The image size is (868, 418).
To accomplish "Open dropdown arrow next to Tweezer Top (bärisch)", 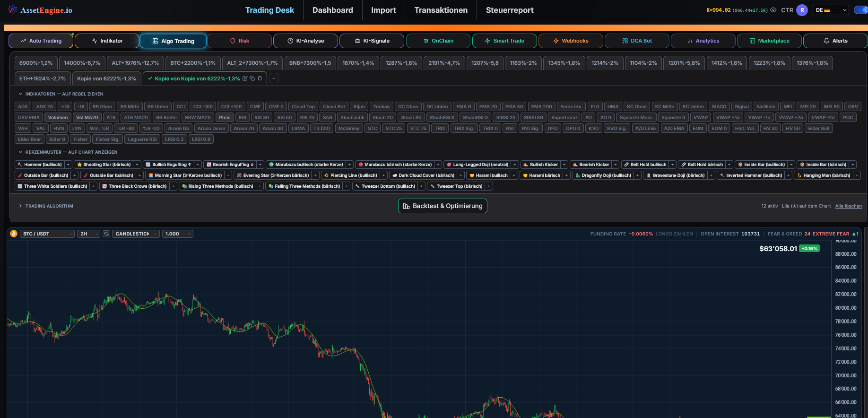I will click(x=489, y=186).
